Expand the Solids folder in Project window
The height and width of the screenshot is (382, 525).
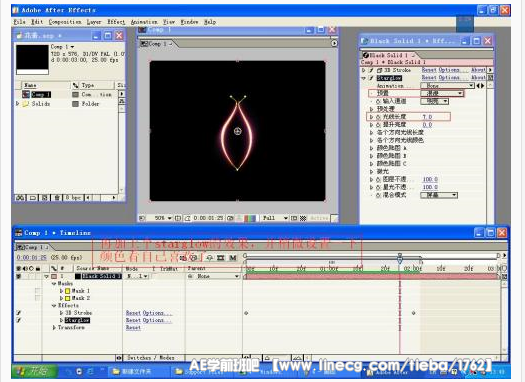pyautogui.click(x=17, y=104)
